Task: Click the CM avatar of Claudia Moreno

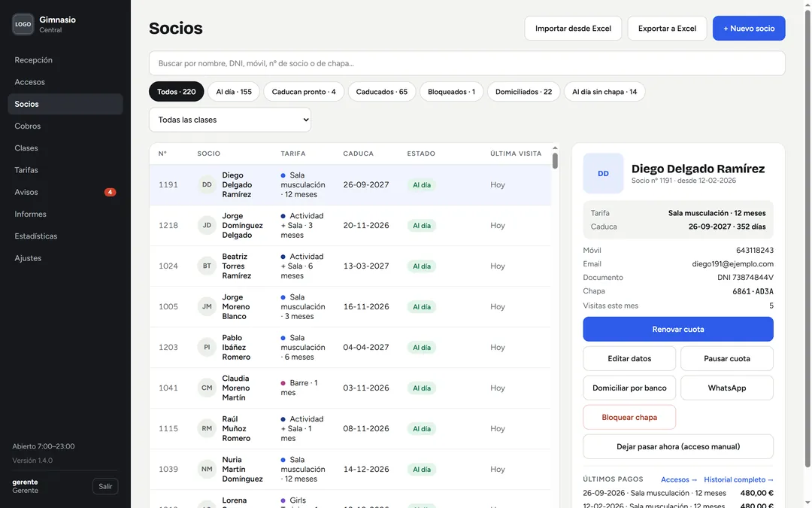Action: [207, 388]
